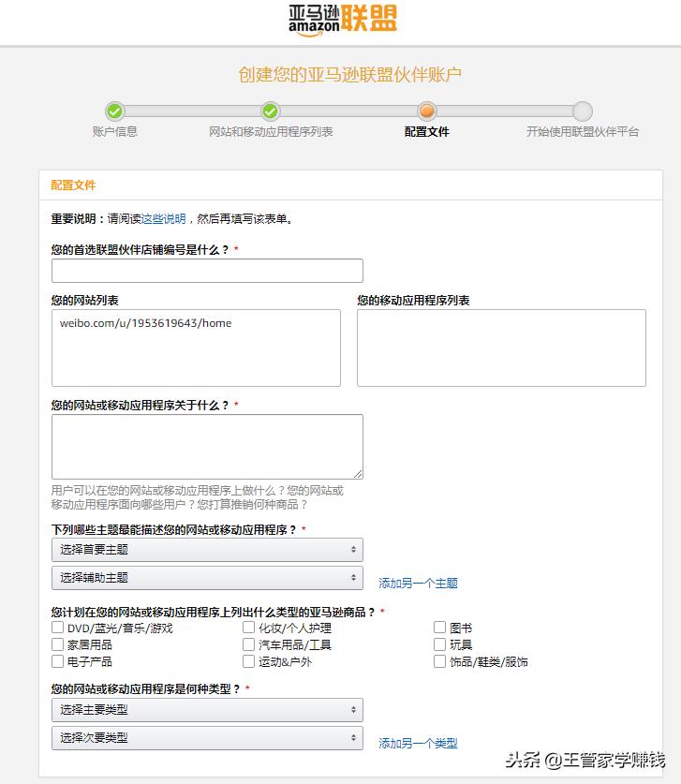Check the 玩具 checkbox
Screen dimensions: 681x784
(x=439, y=644)
